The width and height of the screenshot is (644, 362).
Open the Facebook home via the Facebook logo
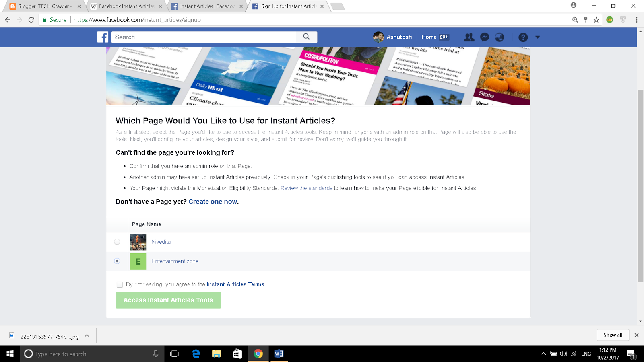click(x=103, y=37)
